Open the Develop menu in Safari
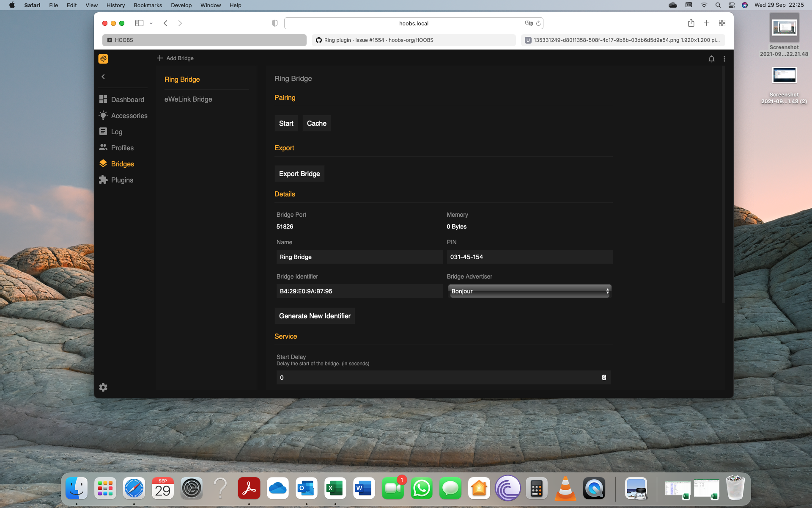812x508 pixels. (181, 5)
